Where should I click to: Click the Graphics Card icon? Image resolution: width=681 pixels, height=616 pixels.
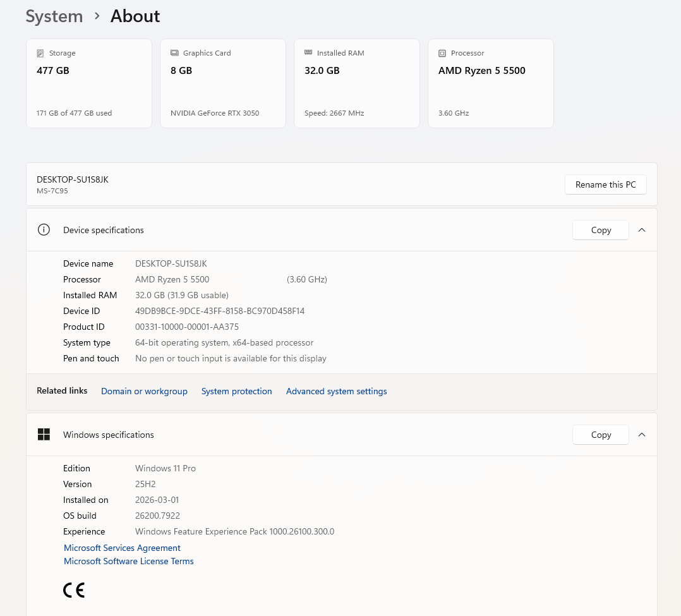174,53
